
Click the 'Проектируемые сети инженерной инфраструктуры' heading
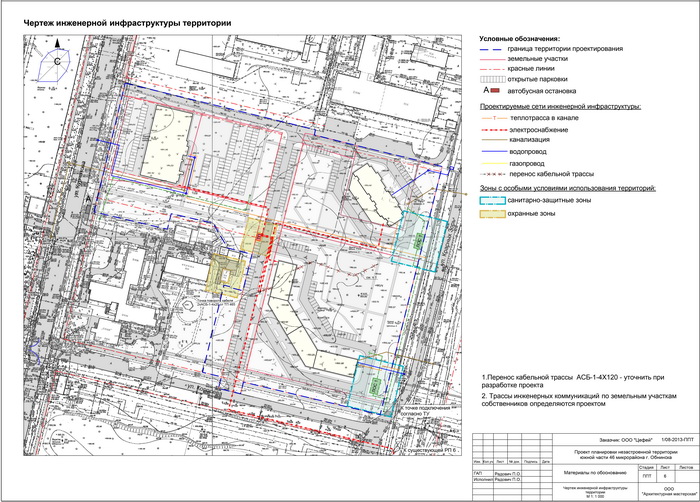coord(559,106)
